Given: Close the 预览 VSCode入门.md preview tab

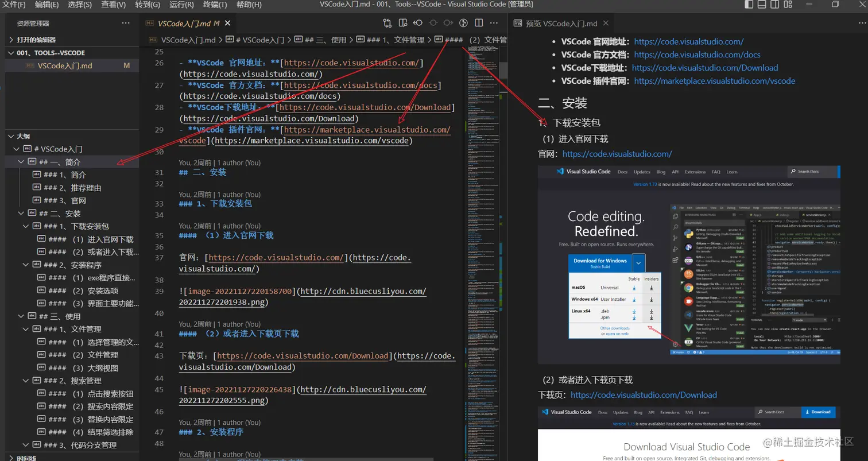Looking at the screenshot, I should 607,24.
